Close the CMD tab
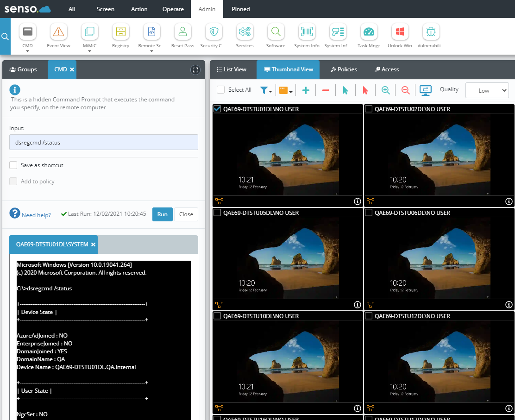 coord(72,69)
